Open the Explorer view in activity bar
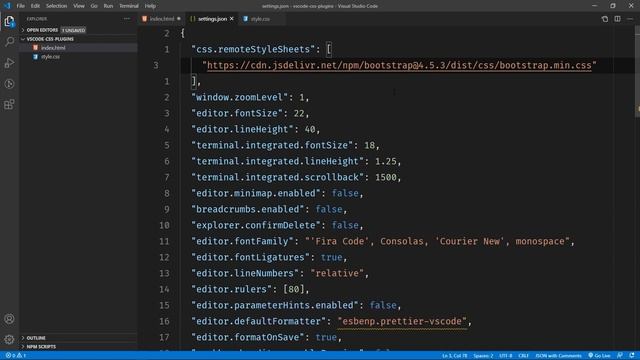The width and height of the screenshot is (640, 360). tap(9, 21)
